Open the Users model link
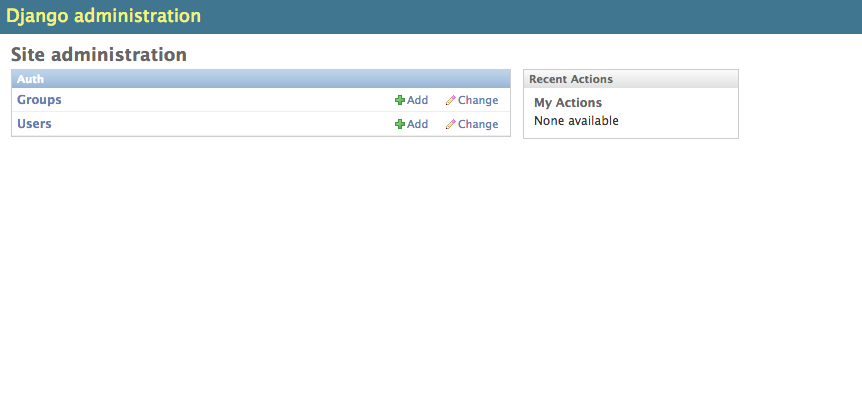Image resolution: width=862 pixels, height=399 pixels. click(x=34, y=124)
